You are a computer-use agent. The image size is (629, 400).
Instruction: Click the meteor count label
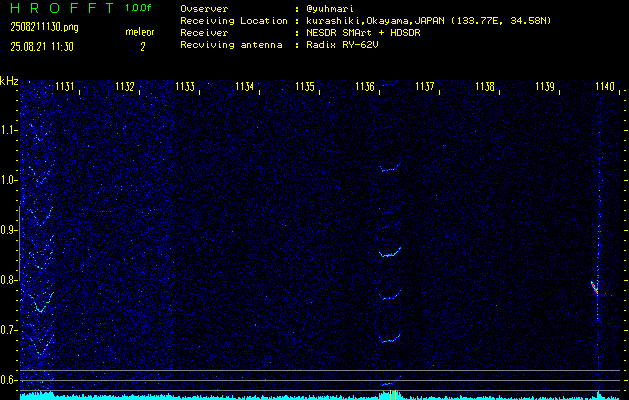pos(140,32)
